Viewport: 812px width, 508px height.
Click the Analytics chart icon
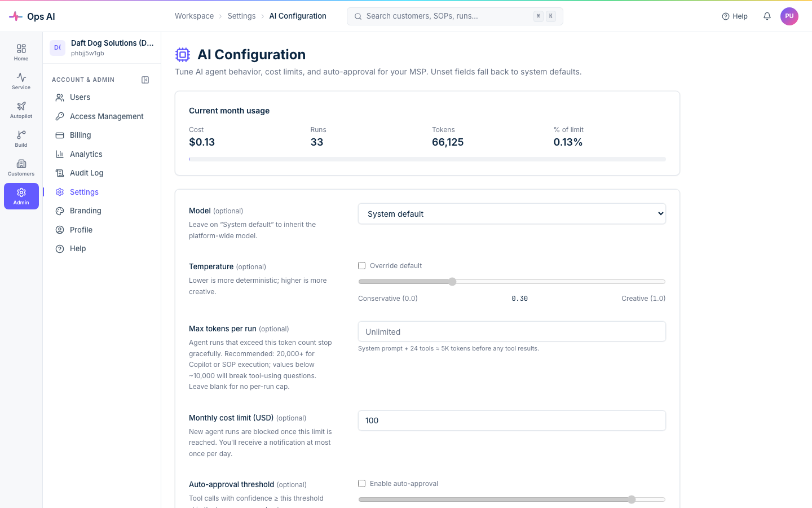coord(60,154)
